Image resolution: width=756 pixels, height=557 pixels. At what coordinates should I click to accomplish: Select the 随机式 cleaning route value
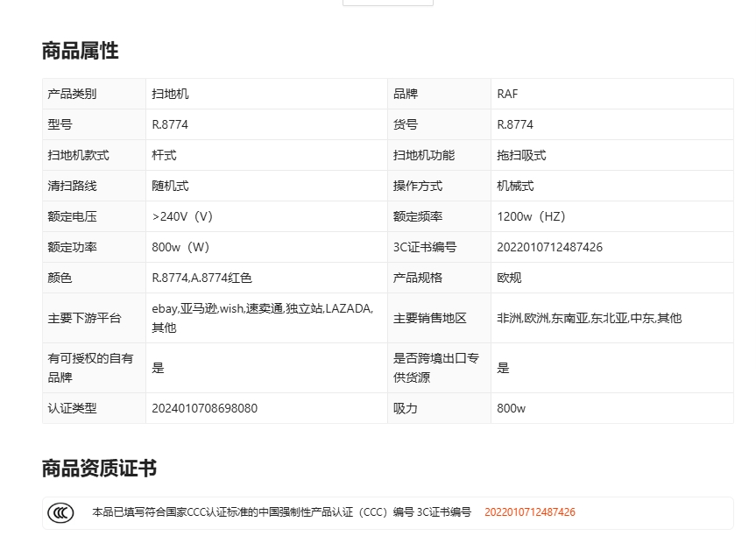(170, 186)
